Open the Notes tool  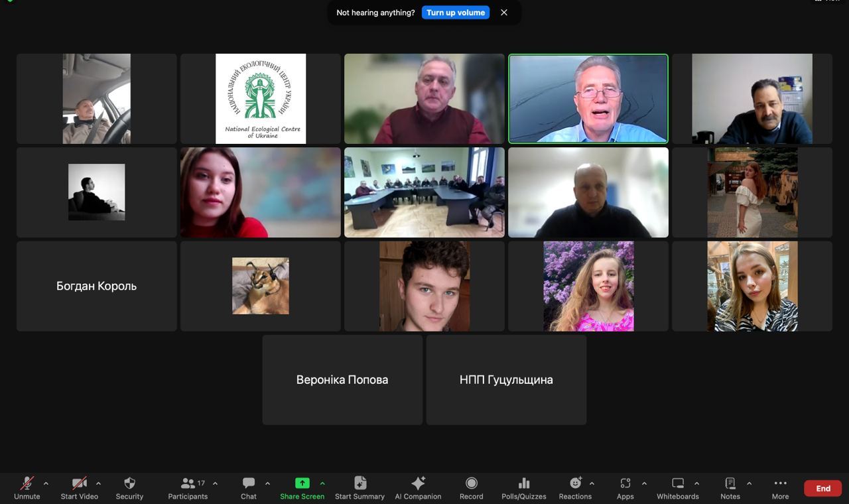(730, 484)
